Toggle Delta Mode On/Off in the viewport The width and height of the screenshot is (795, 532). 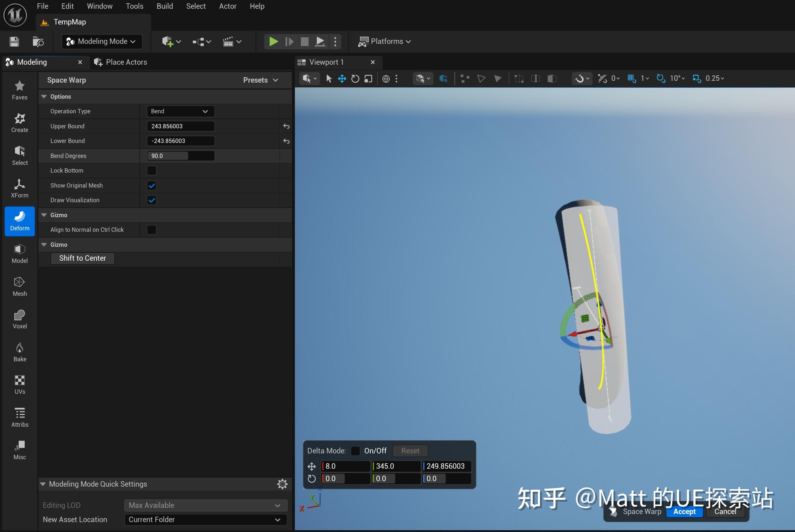[355, 450]
